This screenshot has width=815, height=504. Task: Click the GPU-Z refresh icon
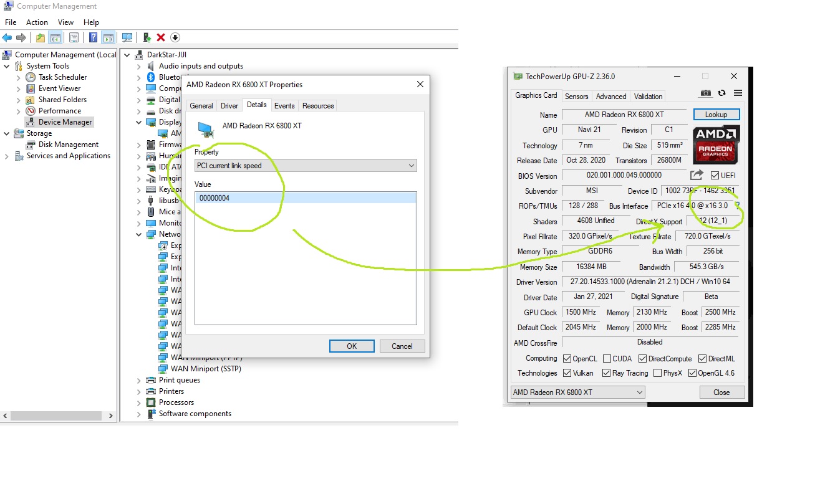pyautogui.click(x=721, y=93)
